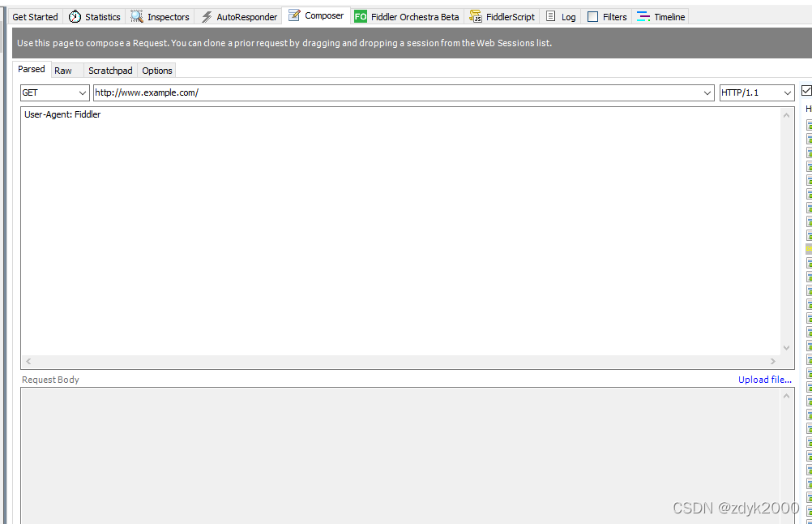The image size is (812, 524).
Task: Click the User-Agent: Fiddler header line
Action: pyautogui.click(x=62, y=114)
